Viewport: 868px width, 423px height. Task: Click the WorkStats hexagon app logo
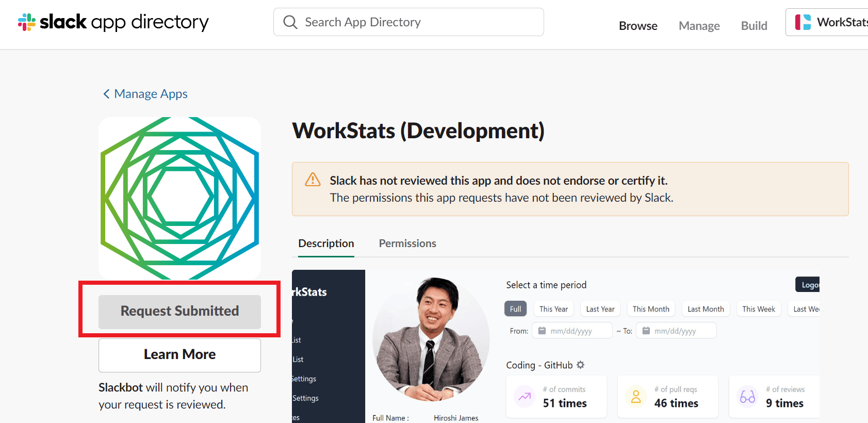point(179,198)
